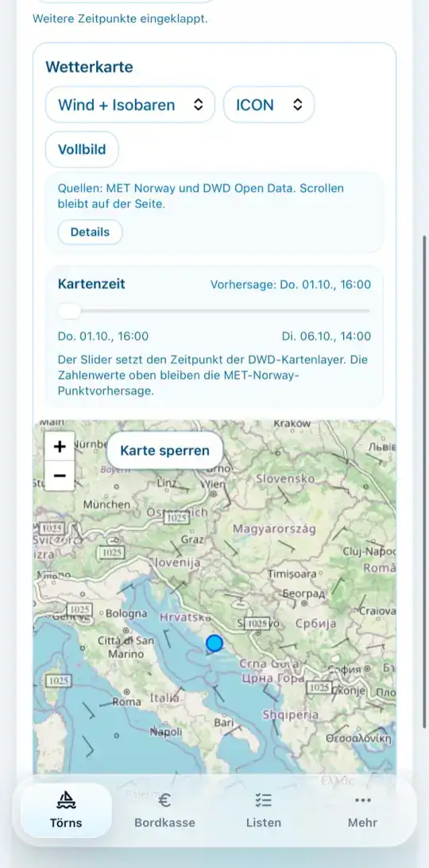Click the Krakow label on the map
Screen dimensions: 429x868
(292, 423)
